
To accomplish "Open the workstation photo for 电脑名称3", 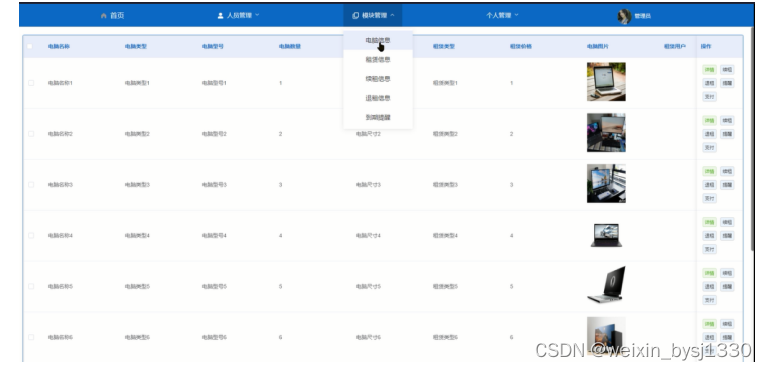I will (606, 184).
